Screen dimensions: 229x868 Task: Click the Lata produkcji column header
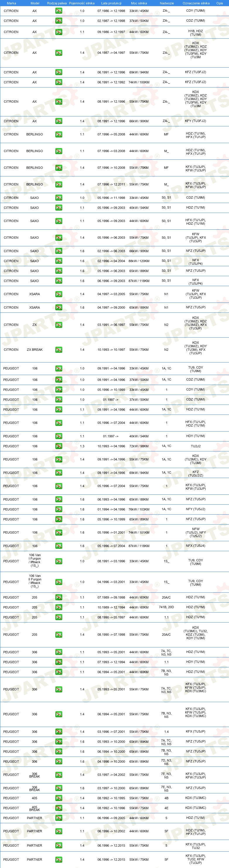pyautogui.click(x=111, y=4)
